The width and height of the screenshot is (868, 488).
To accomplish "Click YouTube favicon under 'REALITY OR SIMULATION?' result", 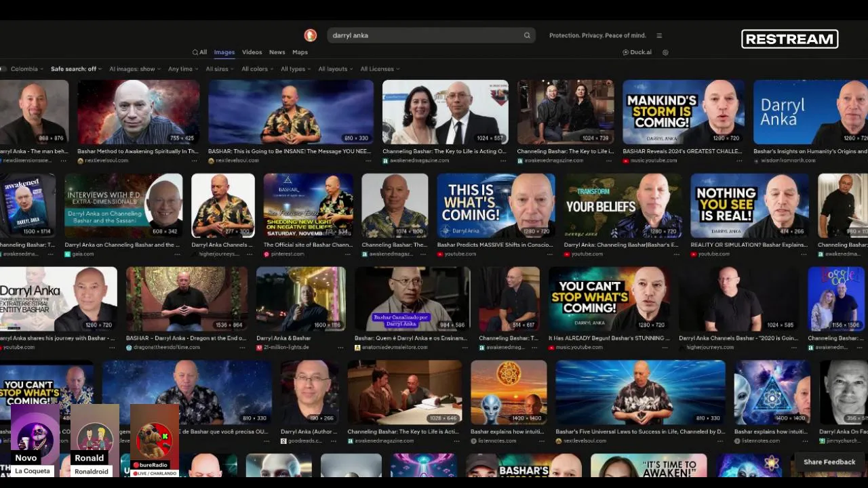I will 694,254.
